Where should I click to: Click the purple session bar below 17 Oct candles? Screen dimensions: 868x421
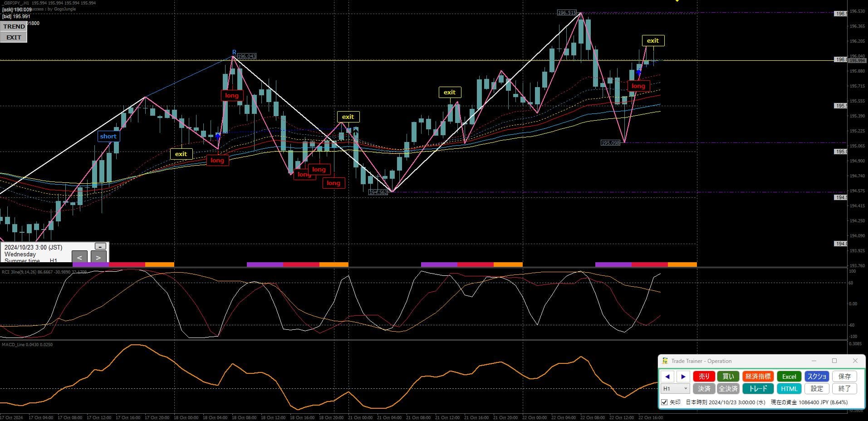91,264
